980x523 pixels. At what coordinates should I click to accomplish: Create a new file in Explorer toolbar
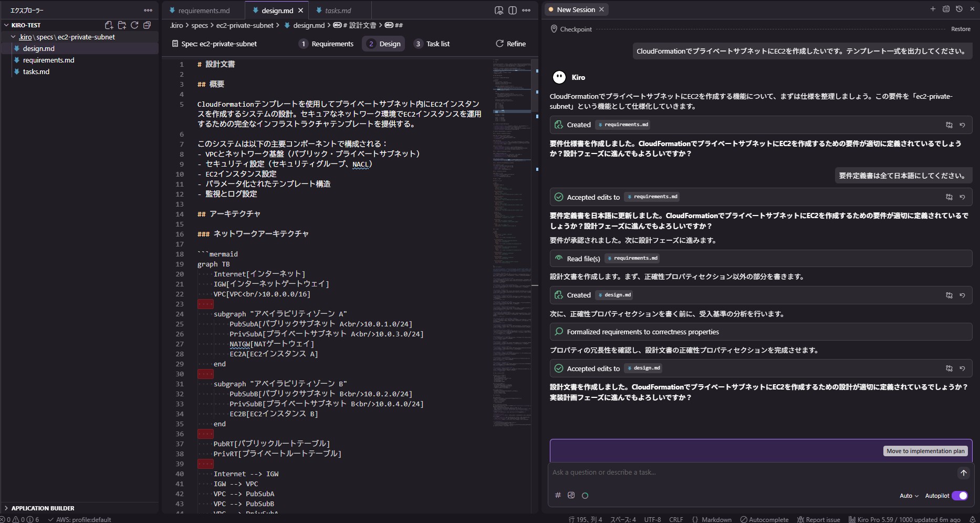point(109,25)
